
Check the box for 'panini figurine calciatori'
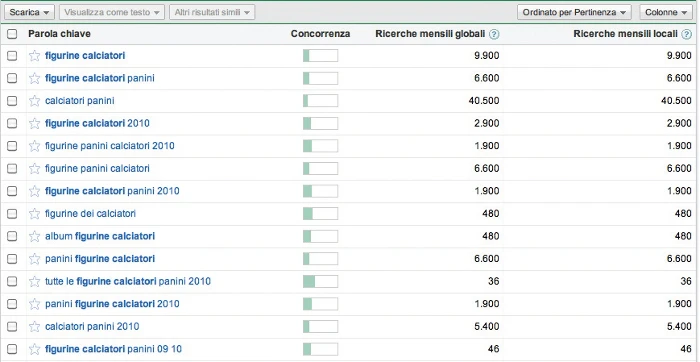[x=12, y=259]
